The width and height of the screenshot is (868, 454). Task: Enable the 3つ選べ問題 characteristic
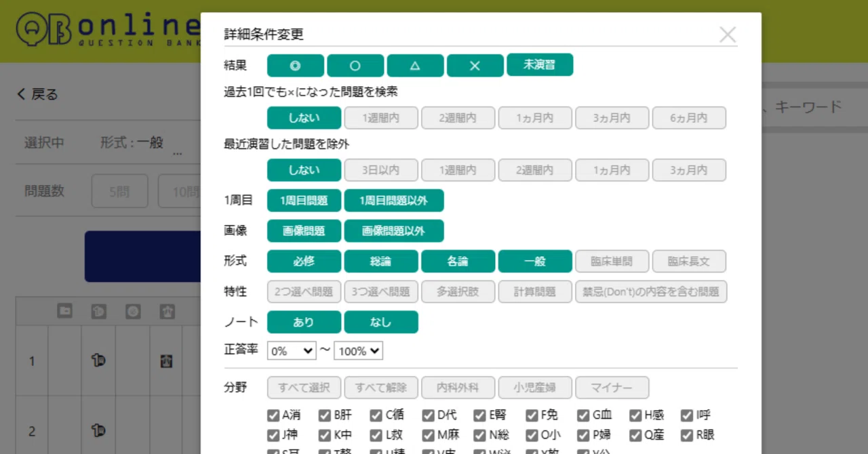coord(380,292)
